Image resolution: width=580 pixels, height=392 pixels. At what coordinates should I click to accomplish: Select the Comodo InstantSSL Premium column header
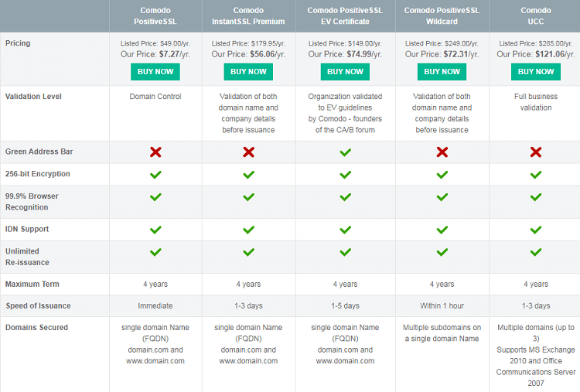pyautogui.click(x=248, y=15)
